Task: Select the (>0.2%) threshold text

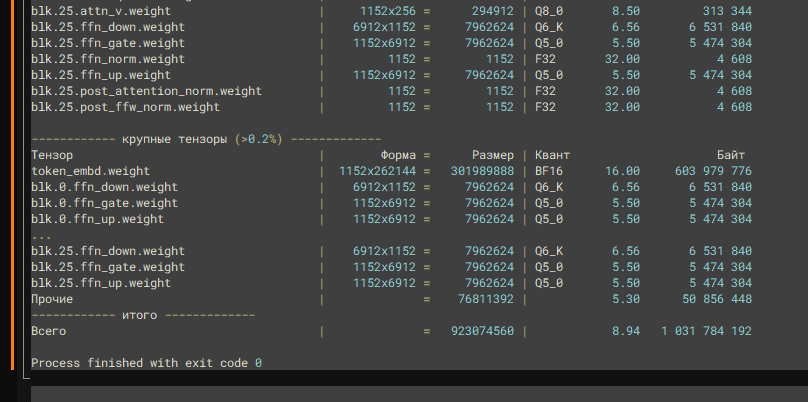Action: click(259, 139)
